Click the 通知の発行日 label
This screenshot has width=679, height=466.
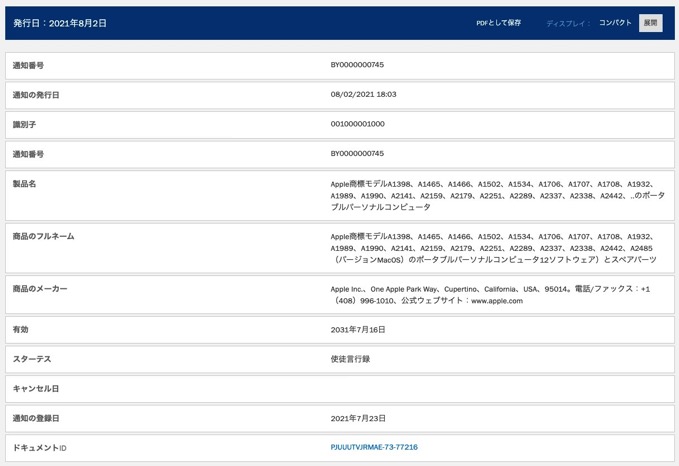pos(36,95)
